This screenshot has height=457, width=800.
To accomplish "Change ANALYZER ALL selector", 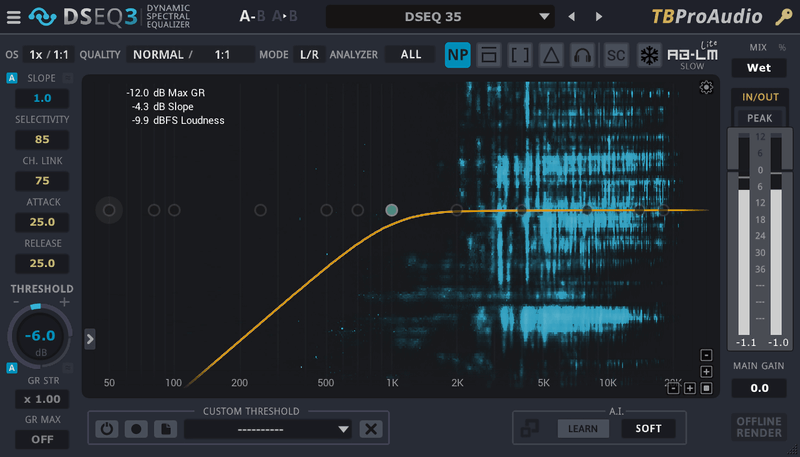I will (410, 55).
